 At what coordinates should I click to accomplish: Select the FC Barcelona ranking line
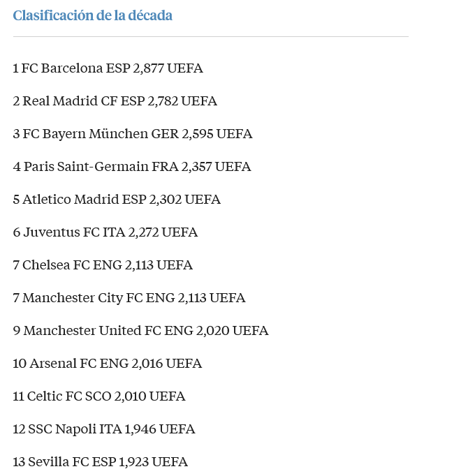(x=108, y=68)
